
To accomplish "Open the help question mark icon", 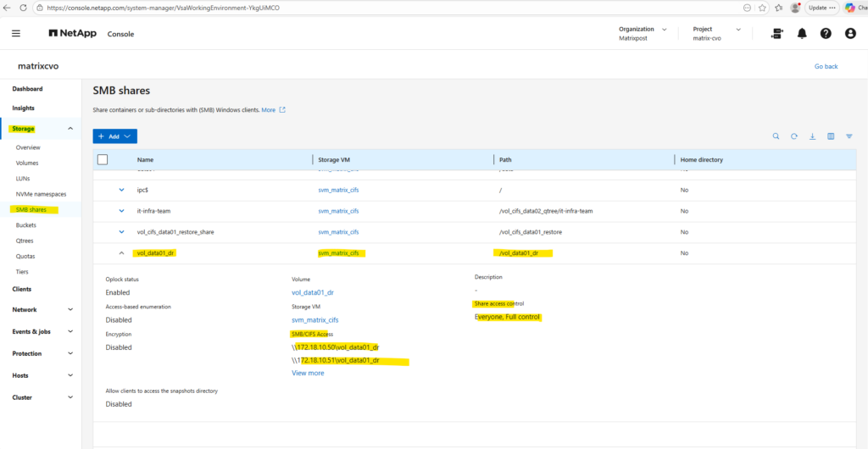I will (x=826, y=33).
